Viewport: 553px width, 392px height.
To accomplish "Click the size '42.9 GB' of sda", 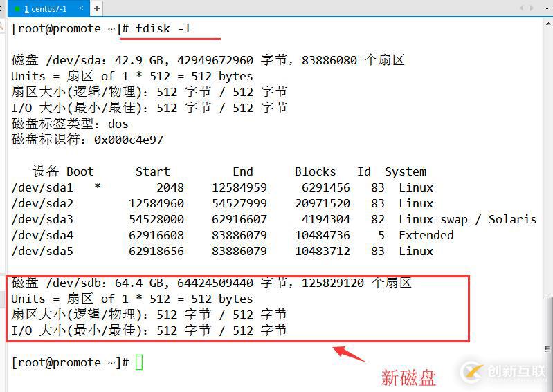I will pyautogui.click(x=139, y=60).
